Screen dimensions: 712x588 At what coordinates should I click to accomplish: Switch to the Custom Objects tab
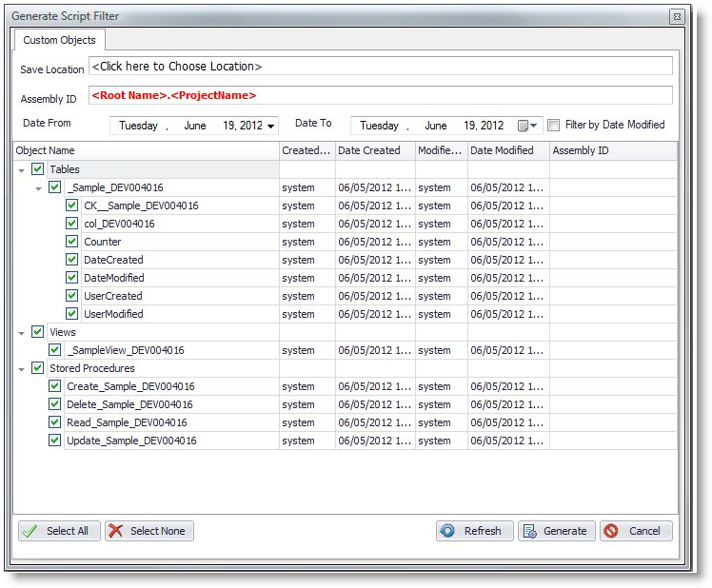[x=59, y=40]
